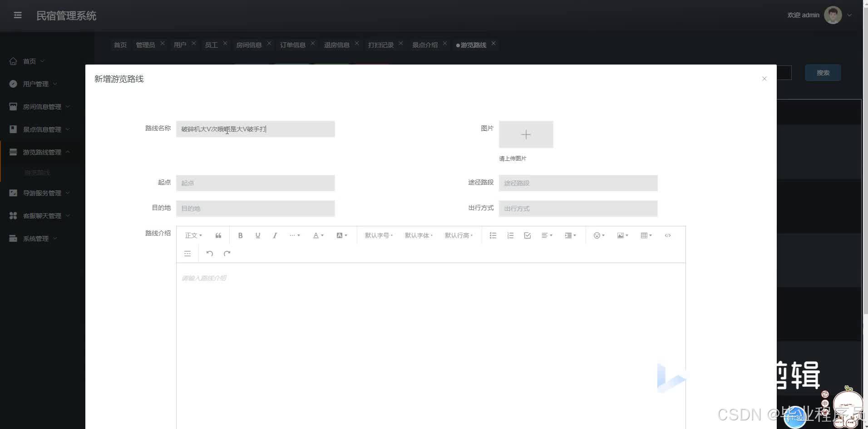Switch to the 员工 tab

click(211, 45)
